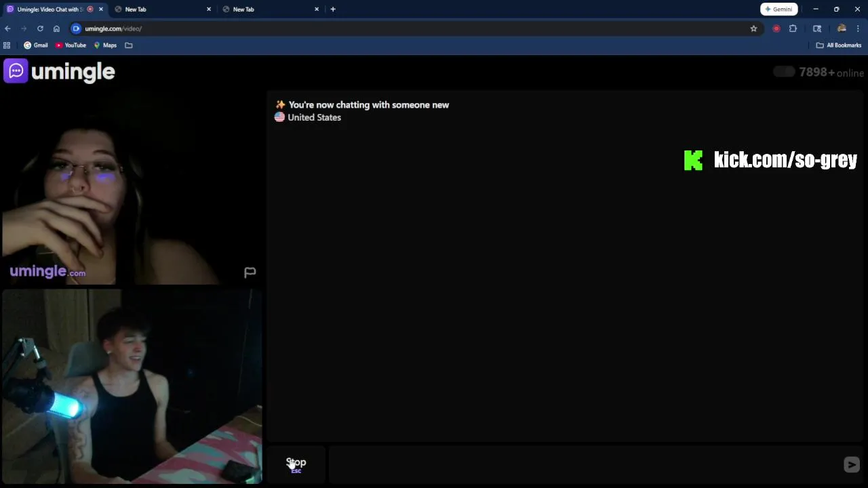The image size is (868, 488).
Task: Click the red recording extension icon
Action: point(776,28)
